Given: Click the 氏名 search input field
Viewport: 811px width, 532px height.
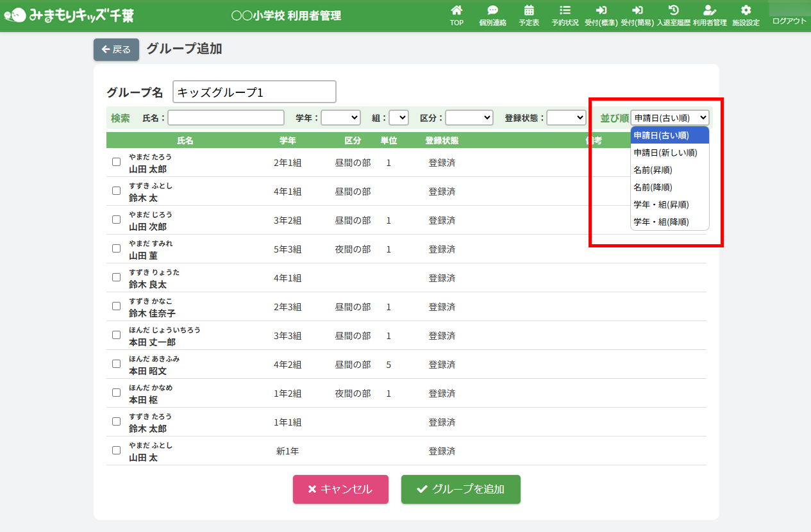Looking at the screenshot, I should (x=226, y=118).
